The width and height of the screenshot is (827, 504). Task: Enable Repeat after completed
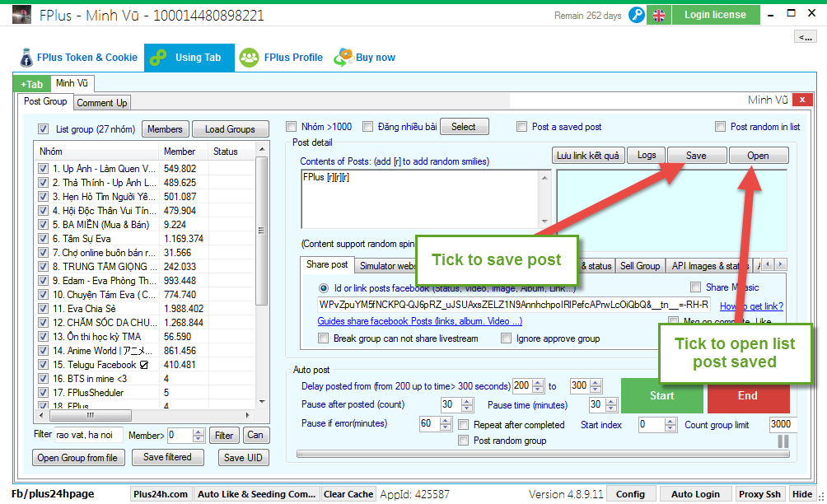click(463, 425)
